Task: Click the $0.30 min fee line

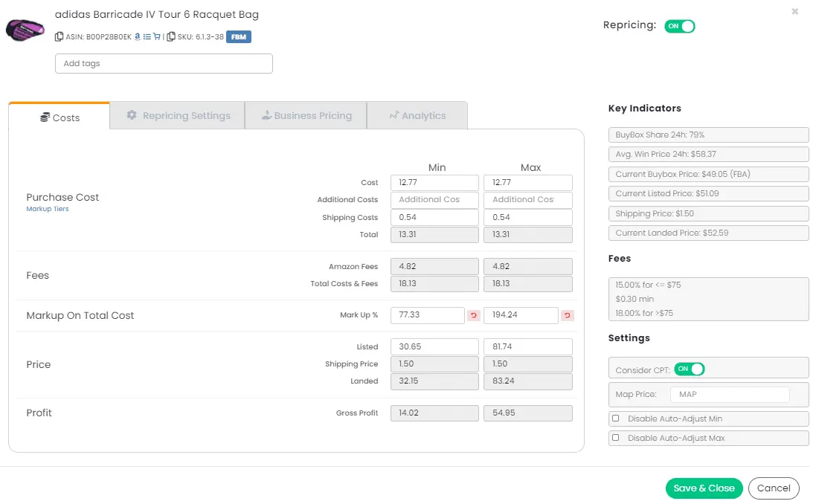Action: (x=635, y=299)
